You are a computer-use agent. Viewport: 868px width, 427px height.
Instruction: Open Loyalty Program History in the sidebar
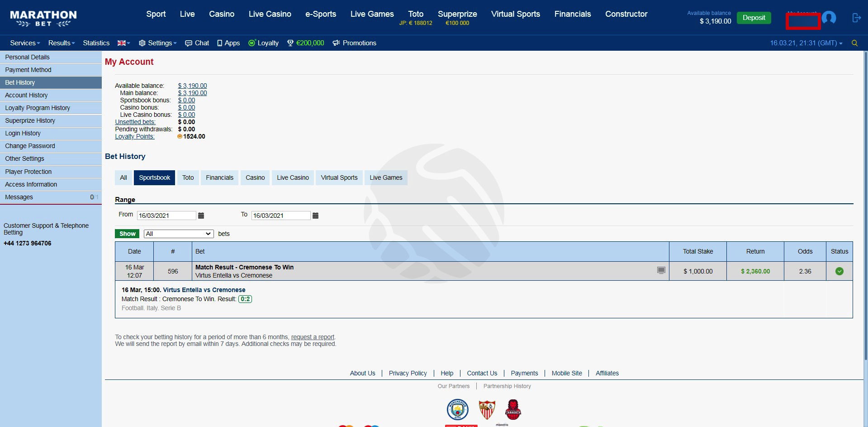(x=51, y=108)
